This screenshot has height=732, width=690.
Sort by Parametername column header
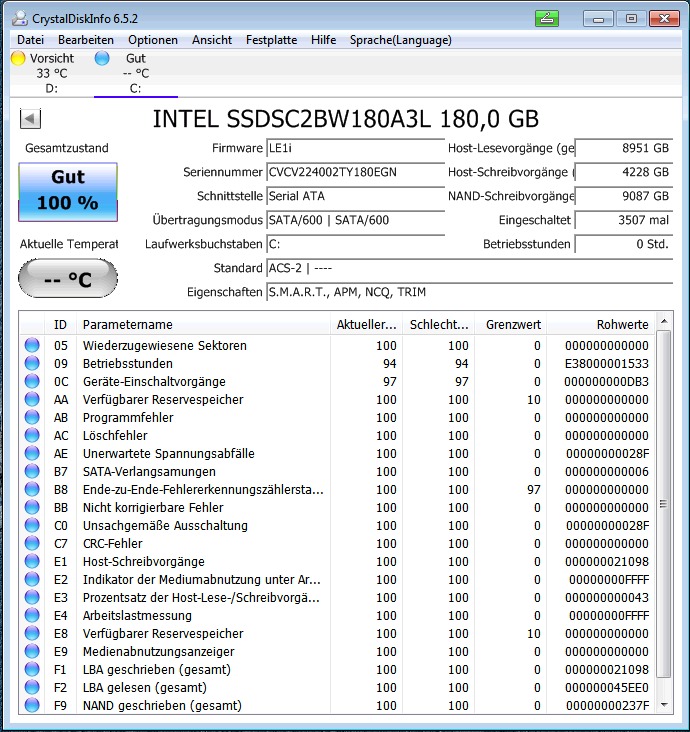(203, 324)
